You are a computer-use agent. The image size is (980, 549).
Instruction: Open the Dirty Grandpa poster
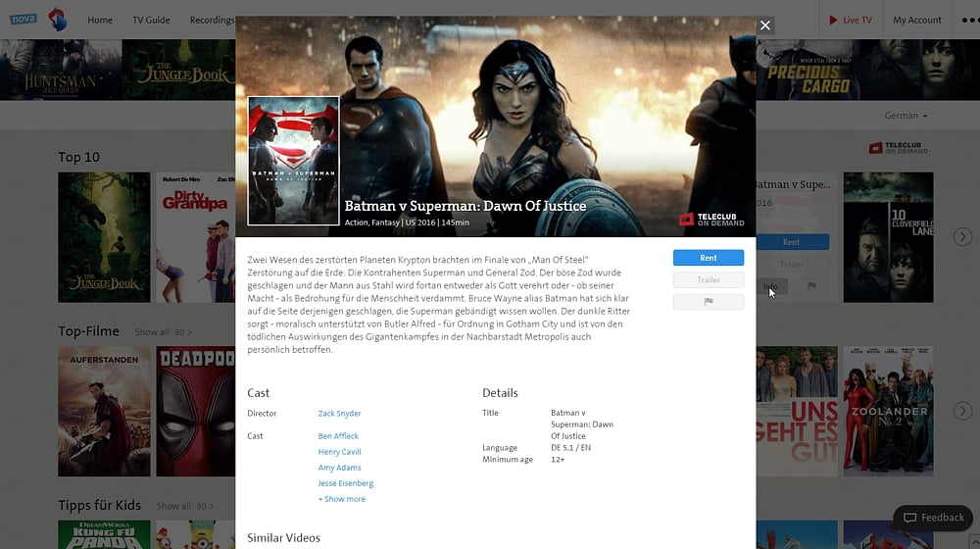point(196,237)
